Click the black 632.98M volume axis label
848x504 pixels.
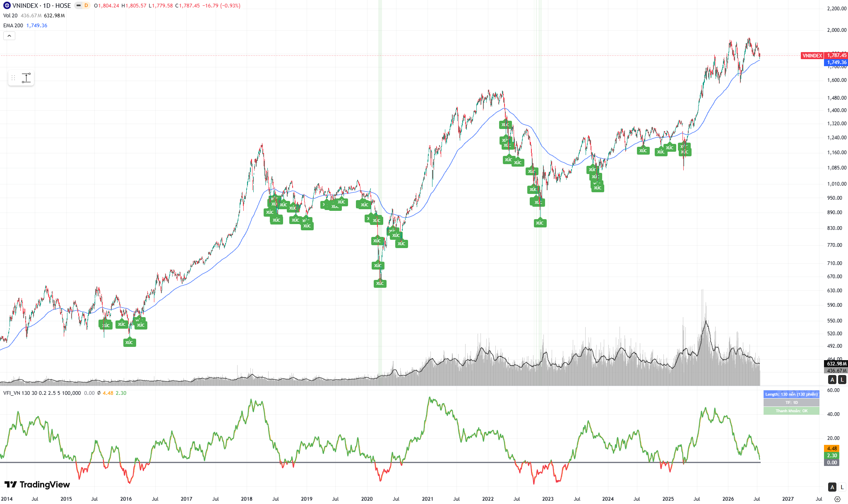coord(836,364)
